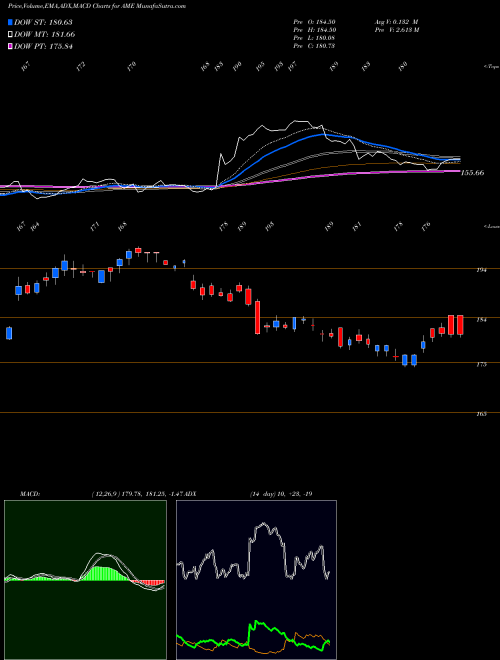Click the '<Lows' row label
The height and width of the screenshot is (660, 500).
(x=491, y=226)
